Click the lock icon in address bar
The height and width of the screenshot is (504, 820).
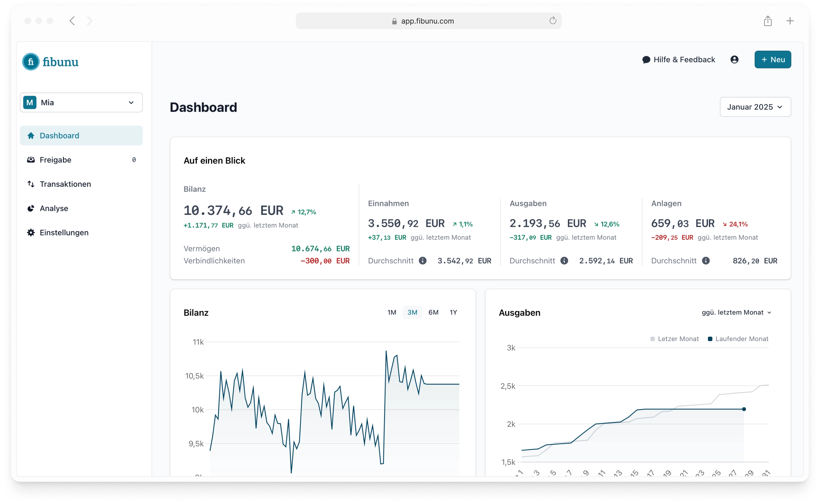coord(394,21)
